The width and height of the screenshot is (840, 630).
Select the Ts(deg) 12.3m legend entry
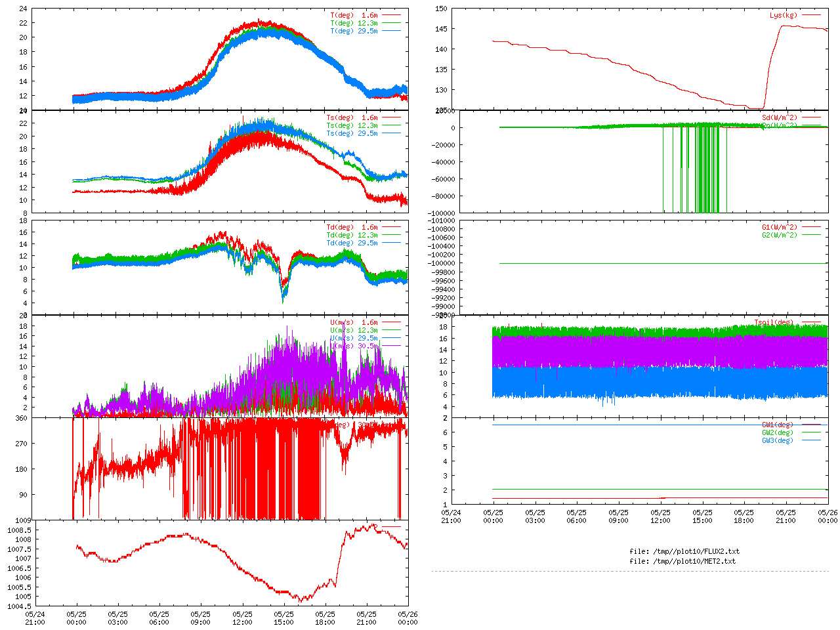click(x=352, y=126)
